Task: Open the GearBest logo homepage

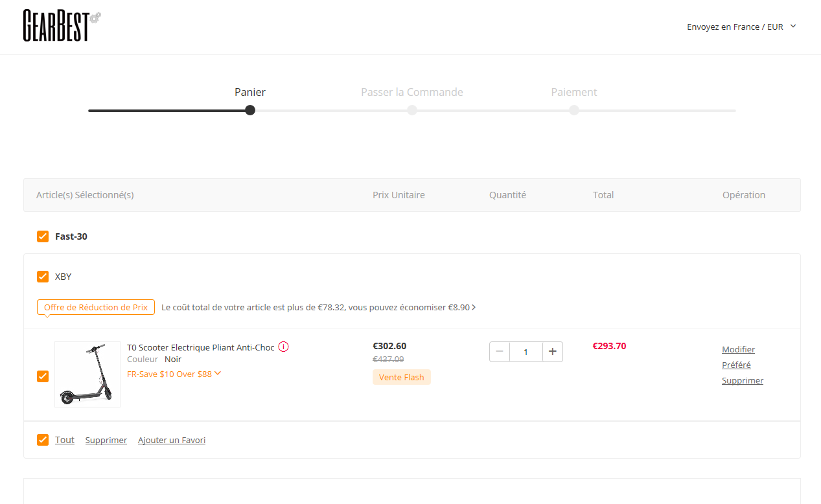Action: pos(62,26)
